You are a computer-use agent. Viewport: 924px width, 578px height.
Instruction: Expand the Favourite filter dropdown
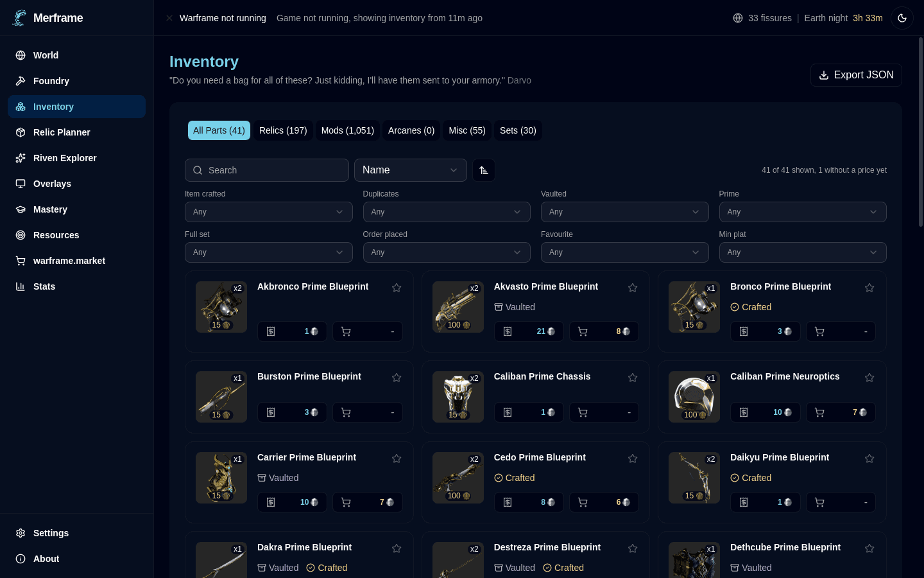(625, 252)
